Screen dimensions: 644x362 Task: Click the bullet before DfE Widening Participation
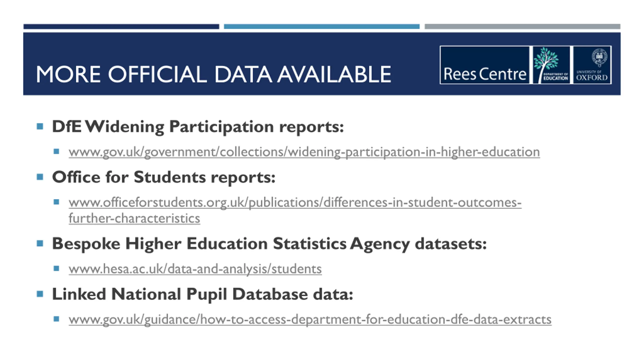tap(40, 126)
